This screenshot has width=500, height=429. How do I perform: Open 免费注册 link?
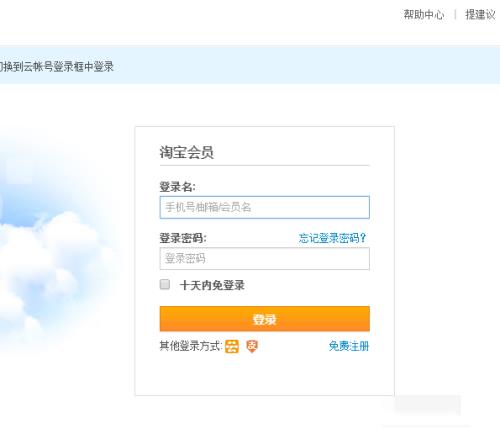click(x=349, y=346)
